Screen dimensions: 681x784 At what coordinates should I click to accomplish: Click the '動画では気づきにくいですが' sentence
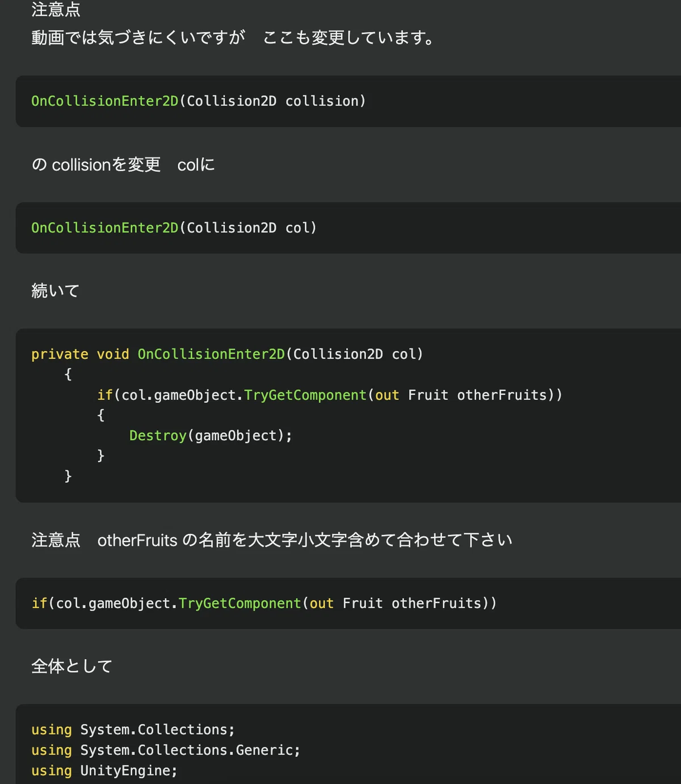tap(138, 38)
